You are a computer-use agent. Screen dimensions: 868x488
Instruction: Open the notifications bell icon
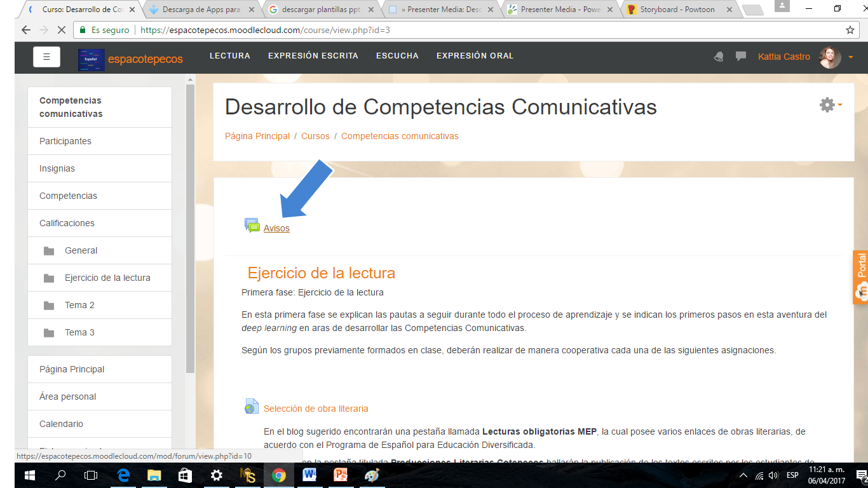click(x=719, y=57)
